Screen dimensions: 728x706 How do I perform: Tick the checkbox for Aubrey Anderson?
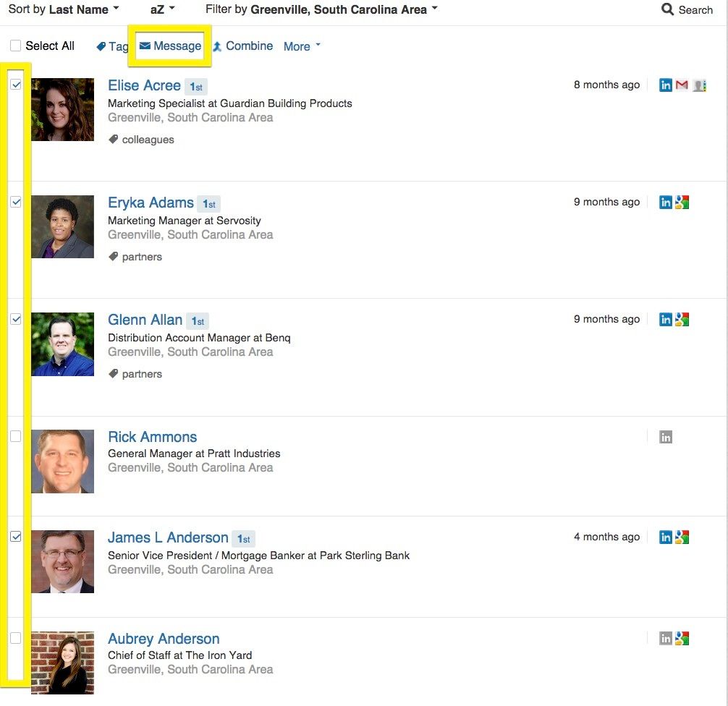[x=16, y=638]
